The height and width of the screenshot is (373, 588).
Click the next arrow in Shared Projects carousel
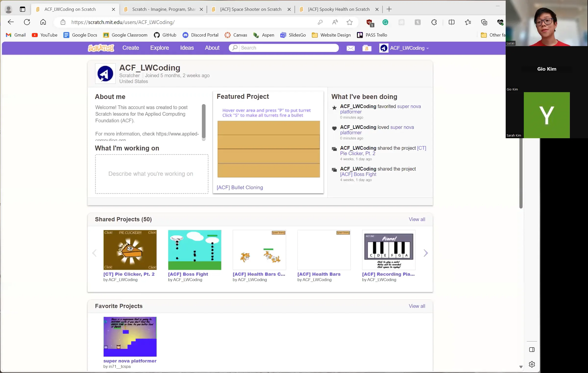[x=426, y=253]
